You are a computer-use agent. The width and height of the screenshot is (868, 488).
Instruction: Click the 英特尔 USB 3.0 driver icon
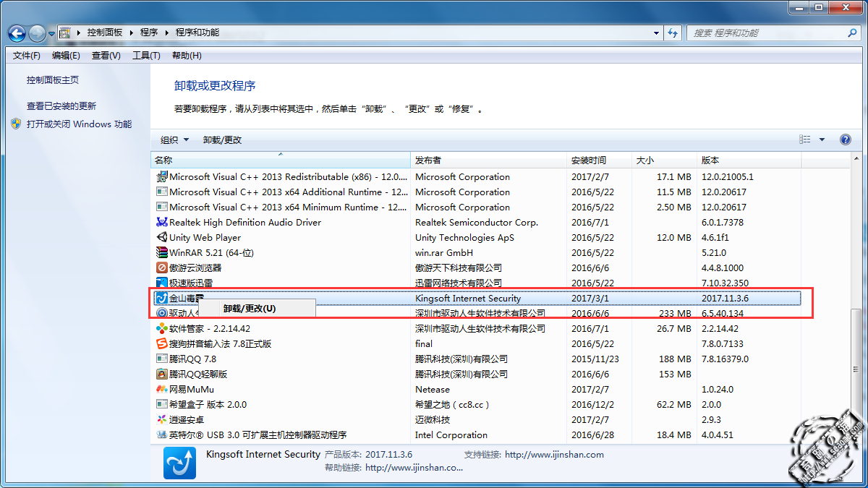click(162, 435)
